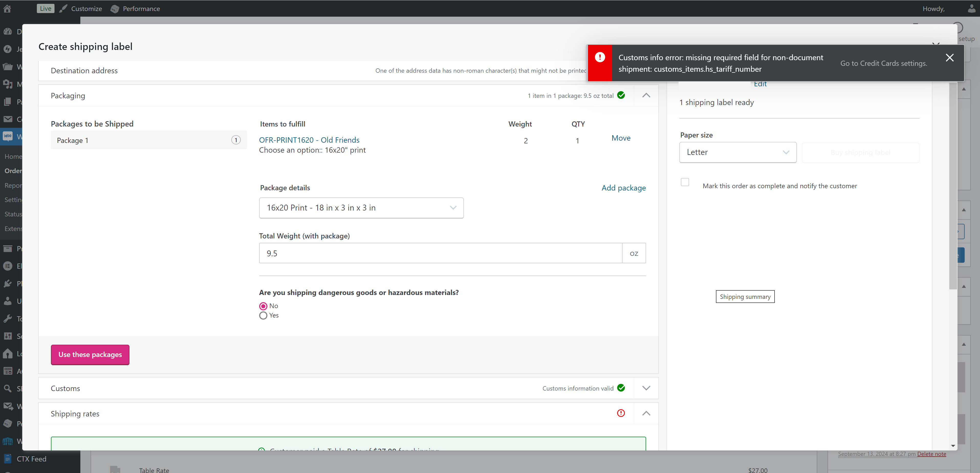Click the home icon in the admin bar
The width and height of the screenshot is (980, 473).
7,8
